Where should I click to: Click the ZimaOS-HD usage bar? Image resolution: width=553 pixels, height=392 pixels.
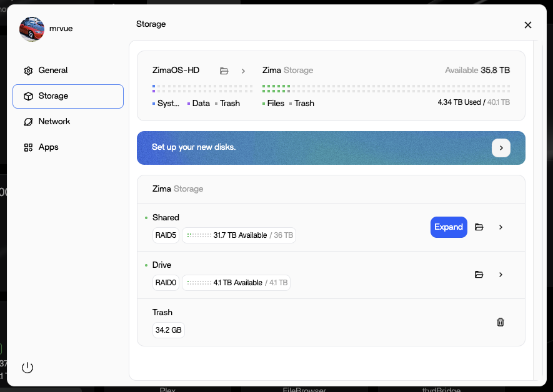click(x=202, y=88)
